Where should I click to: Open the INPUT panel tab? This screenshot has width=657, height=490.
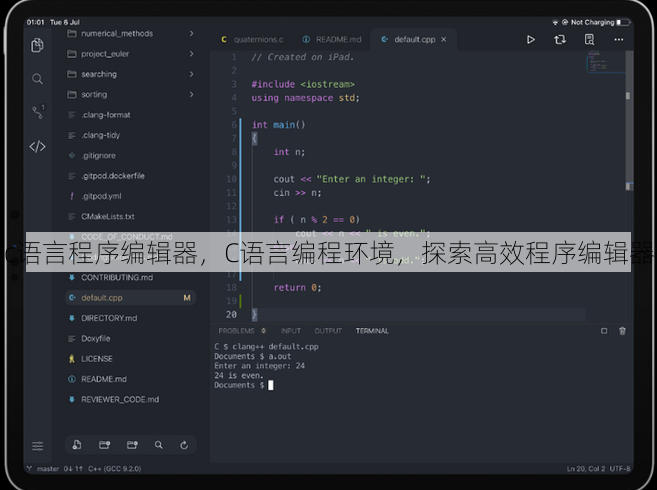[291, 331]
